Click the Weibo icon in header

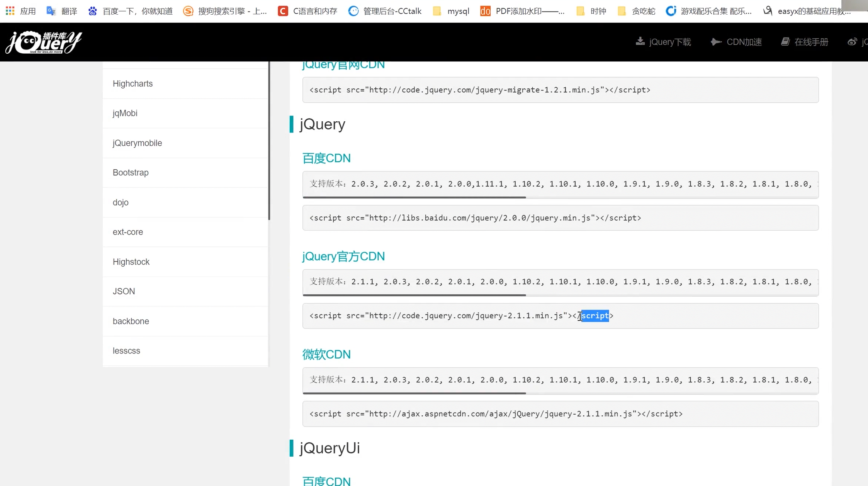tap(852, 41)
